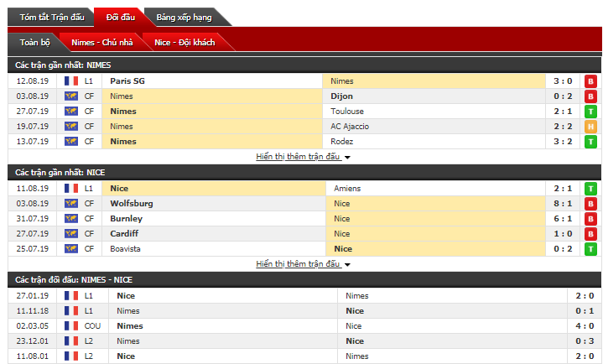The image size is (603, 364).
Task: Open Burnley team name
Action: pos(126,219)
